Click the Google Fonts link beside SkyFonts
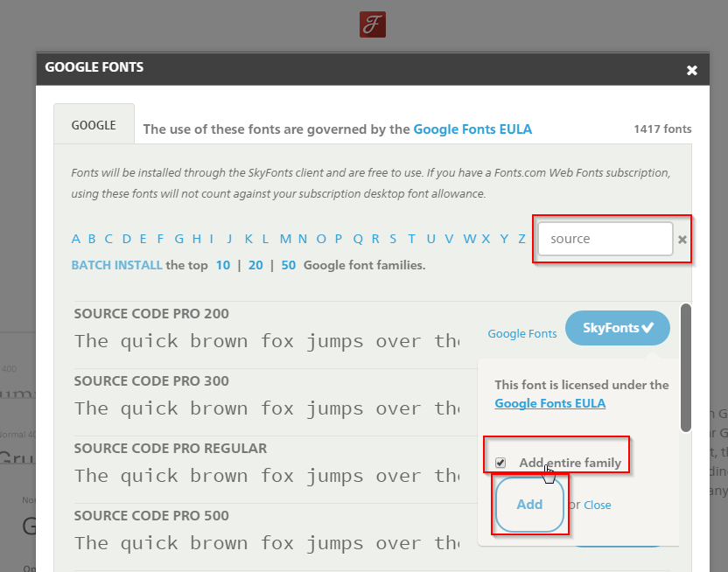728x572 pixels. point(521,333)
